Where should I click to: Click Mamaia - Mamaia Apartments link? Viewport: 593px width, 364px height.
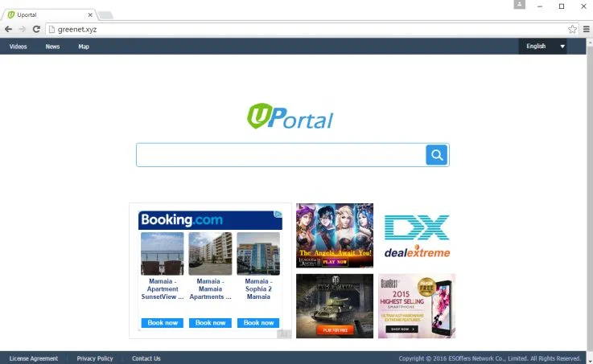(x=210, y=288)
